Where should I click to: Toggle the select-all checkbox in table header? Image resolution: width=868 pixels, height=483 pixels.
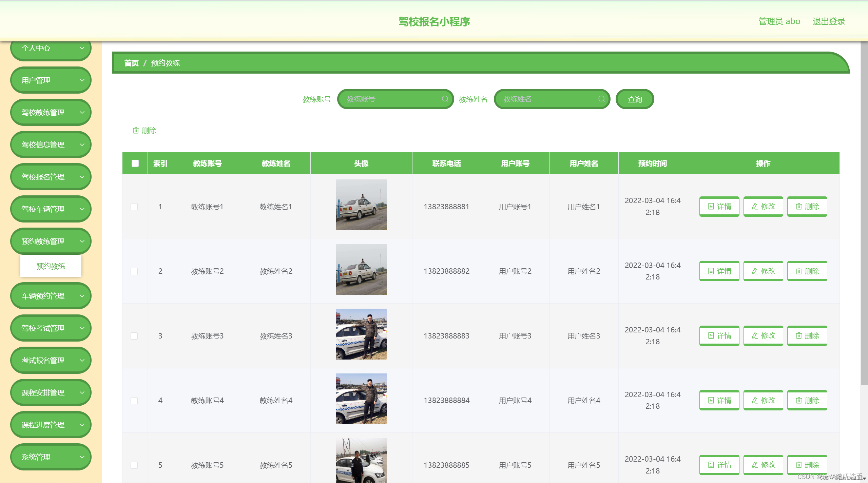click(x=135, y=163)
